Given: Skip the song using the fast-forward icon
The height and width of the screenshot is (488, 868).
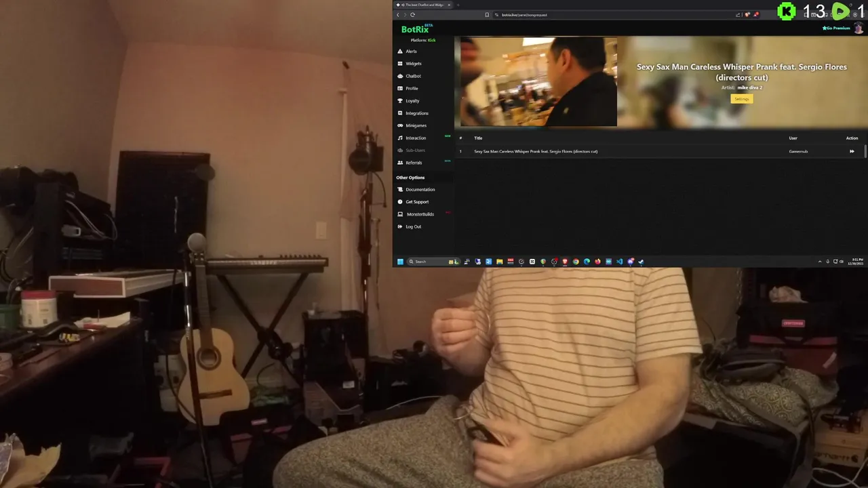Looking at the screenshot, I should [852, 151].
